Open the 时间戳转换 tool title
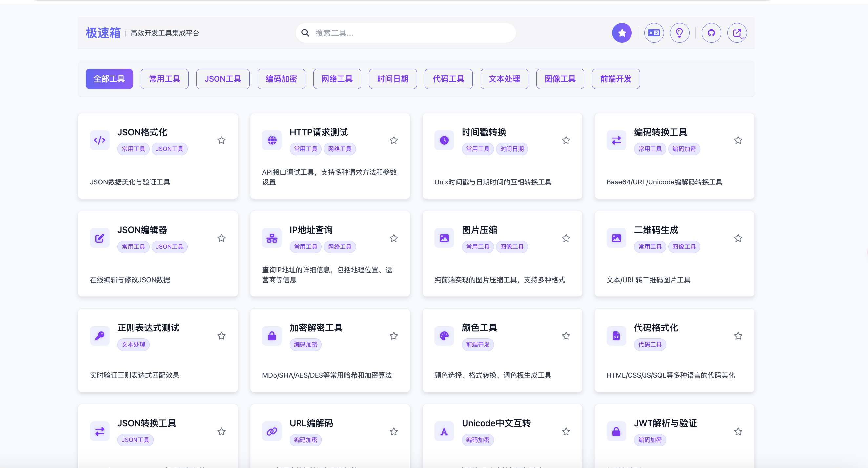This screenshot has width=868, height=468. pyautogui.click(x=484, y=132)
